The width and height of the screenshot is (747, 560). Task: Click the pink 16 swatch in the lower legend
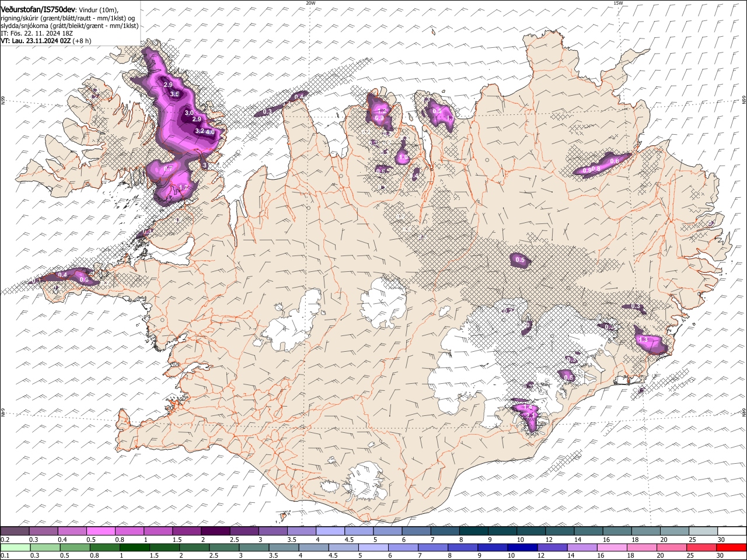click(612, 547)
